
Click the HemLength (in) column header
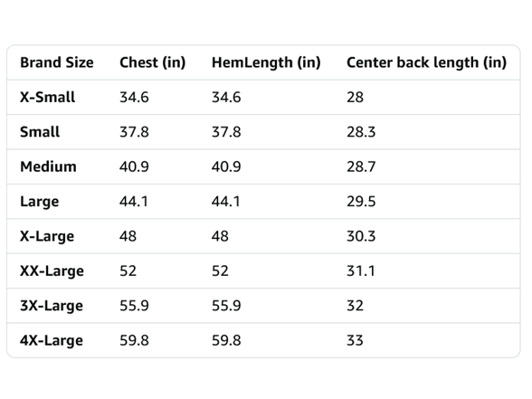pyautogui.click(x=266, y=62)
